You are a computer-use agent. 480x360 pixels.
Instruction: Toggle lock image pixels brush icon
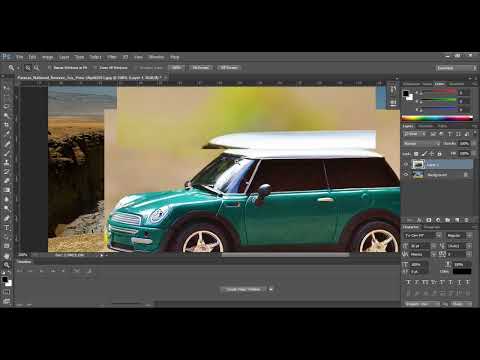coord(424,154)
